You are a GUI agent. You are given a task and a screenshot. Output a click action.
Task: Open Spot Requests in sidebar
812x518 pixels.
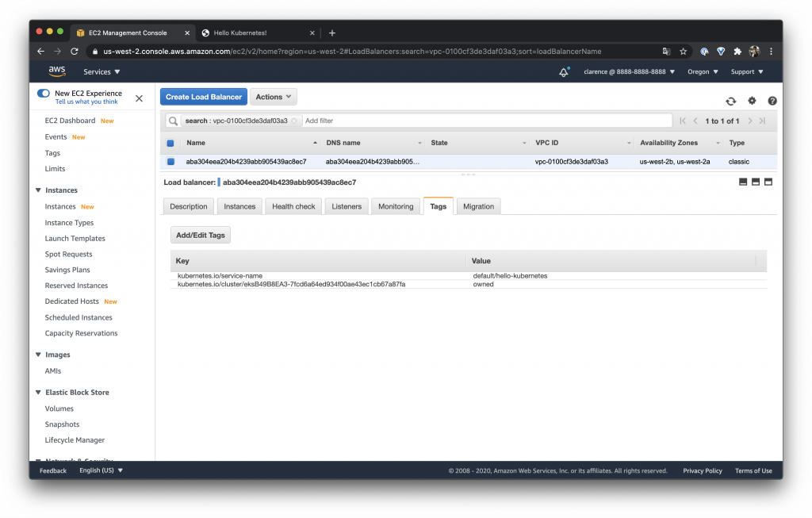click(68, 254)
